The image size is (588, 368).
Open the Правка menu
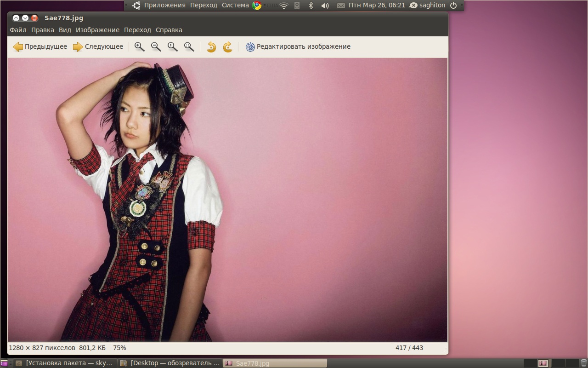pyautogui.click(x=43, y=30)
